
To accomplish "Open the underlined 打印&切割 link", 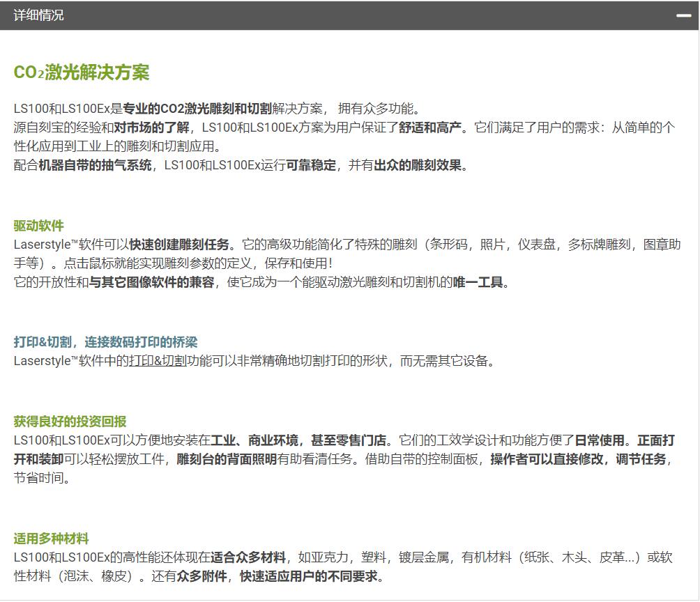I will point(158,361).
